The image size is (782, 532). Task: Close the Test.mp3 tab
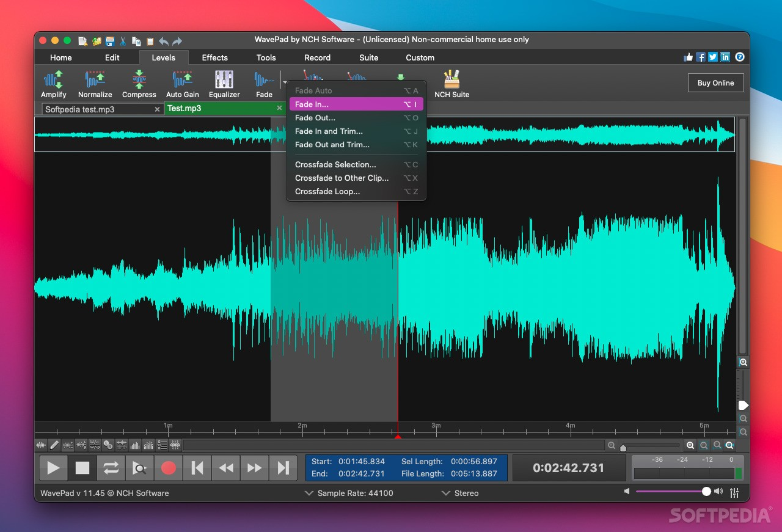[x=279, y=108]
